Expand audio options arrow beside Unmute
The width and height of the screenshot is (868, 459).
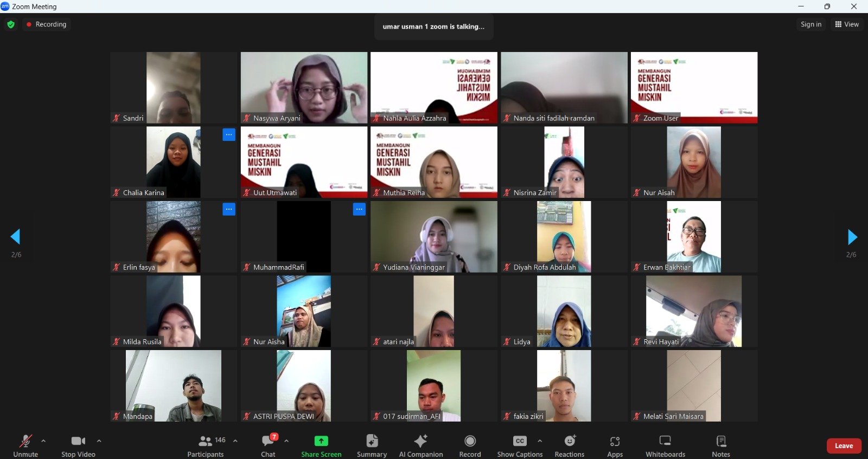click(43, 441)
